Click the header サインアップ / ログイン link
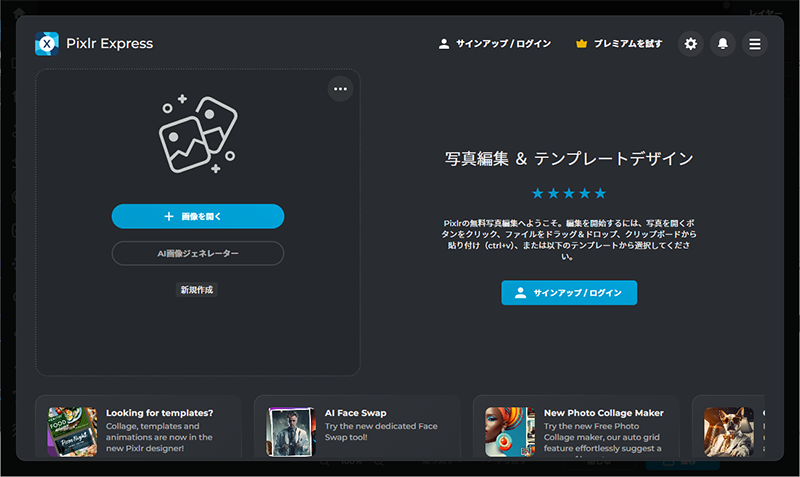 pos(494,44)
